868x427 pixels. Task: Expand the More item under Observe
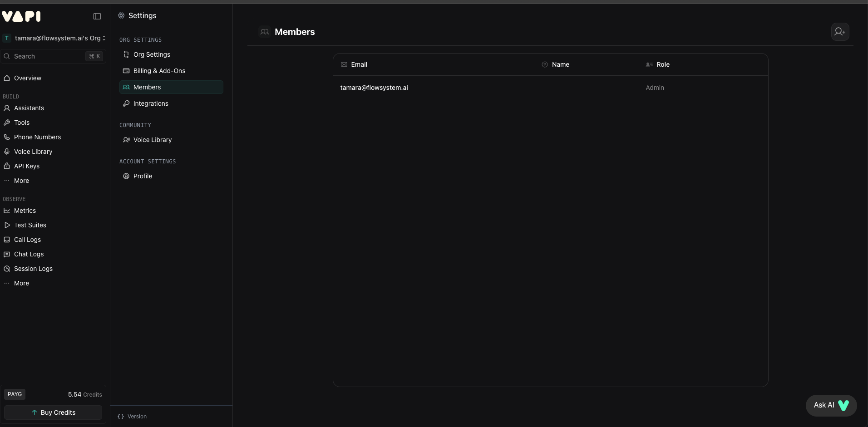pyautogui.click(x=21, y=283)
